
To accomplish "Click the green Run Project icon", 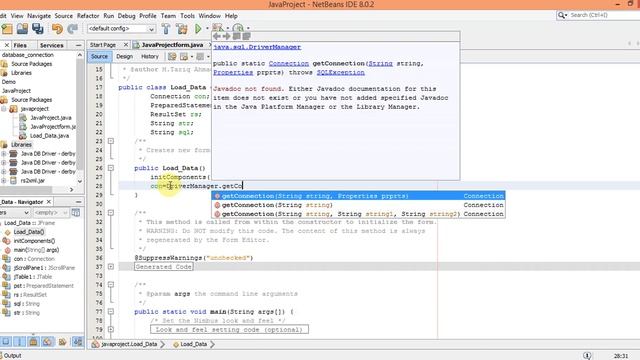I will 198,29.
